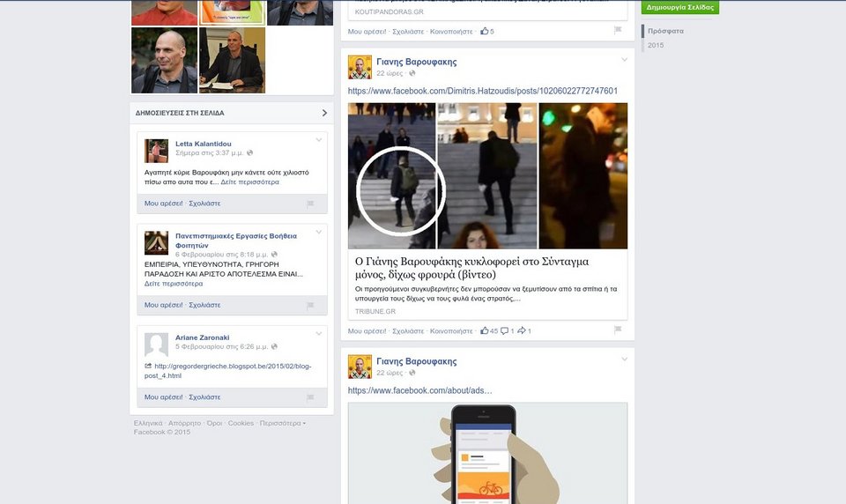Click Cookies footer link

pos(241,423)
